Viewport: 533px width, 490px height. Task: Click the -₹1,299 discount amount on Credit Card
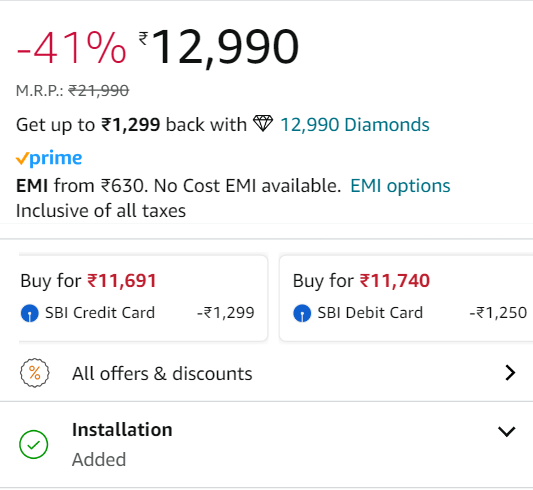click(226, 313)
